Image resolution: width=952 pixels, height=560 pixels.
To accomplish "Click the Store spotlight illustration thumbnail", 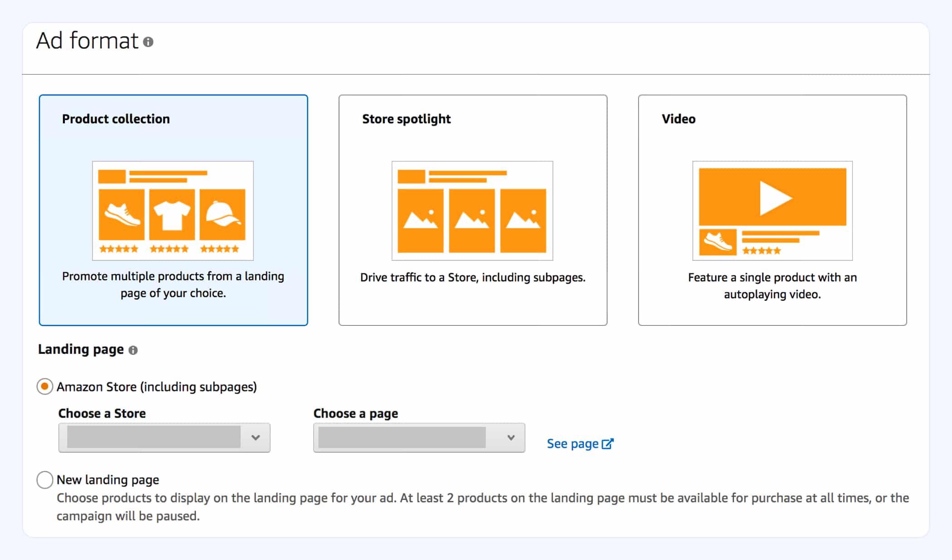I will (472, 211).
